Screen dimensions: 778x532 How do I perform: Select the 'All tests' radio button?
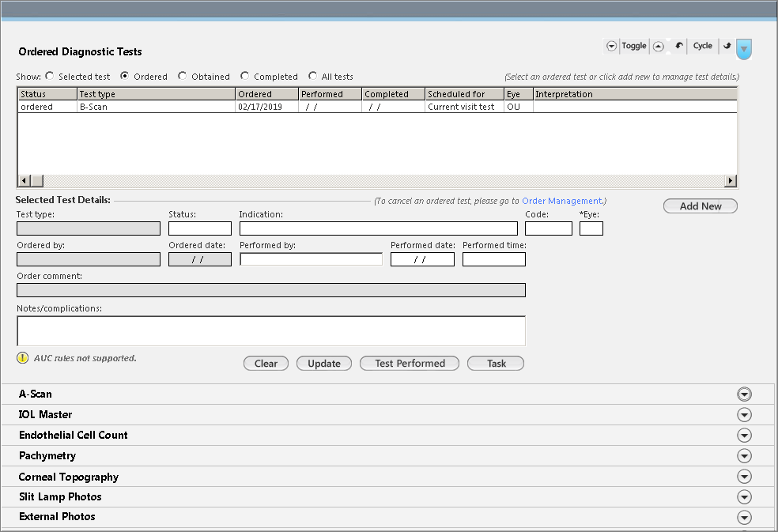(x=312, y=76)
